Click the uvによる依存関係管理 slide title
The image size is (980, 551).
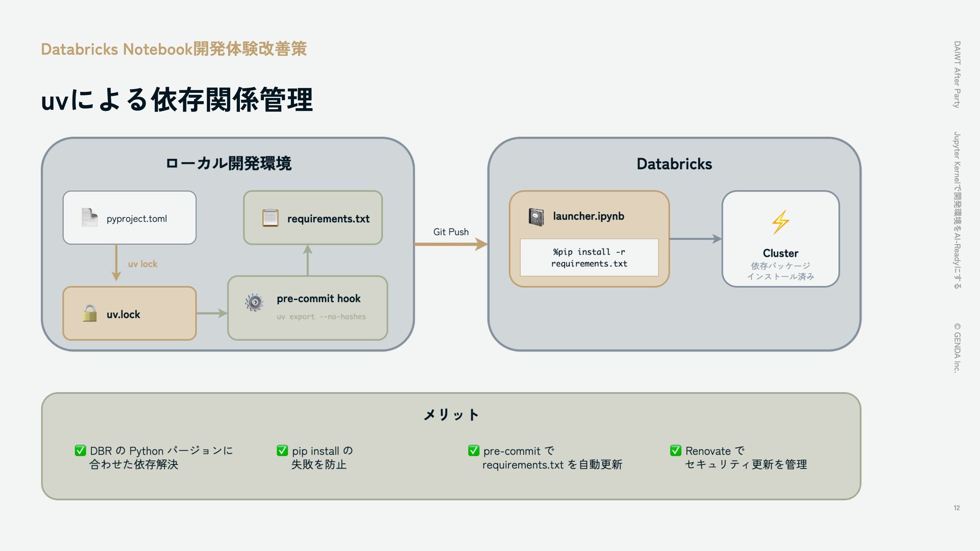tap(177, 99)
